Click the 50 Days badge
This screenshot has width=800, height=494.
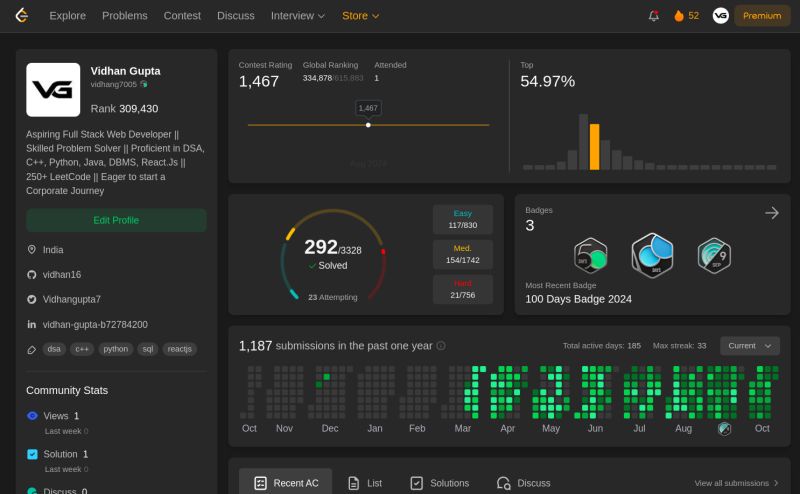pos(591,256)
